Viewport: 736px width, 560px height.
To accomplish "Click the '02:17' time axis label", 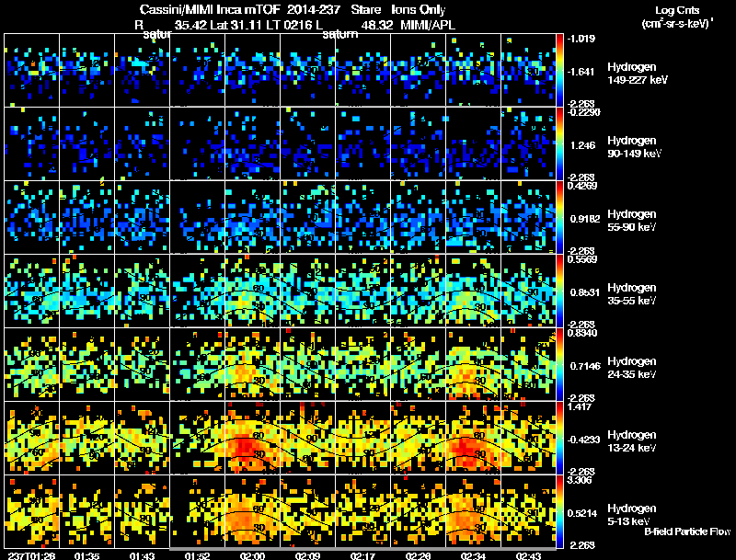I will 362,555.
